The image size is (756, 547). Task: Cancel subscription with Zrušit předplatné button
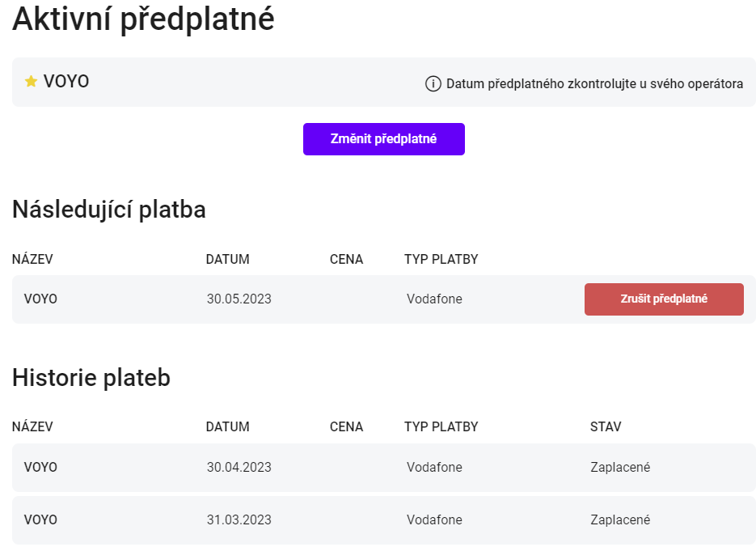664,299
